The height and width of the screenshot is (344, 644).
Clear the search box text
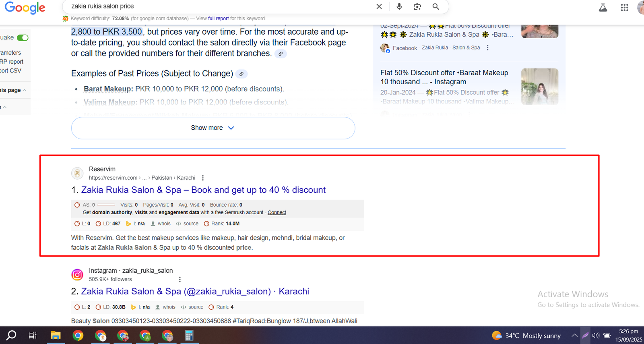[379, 6]
